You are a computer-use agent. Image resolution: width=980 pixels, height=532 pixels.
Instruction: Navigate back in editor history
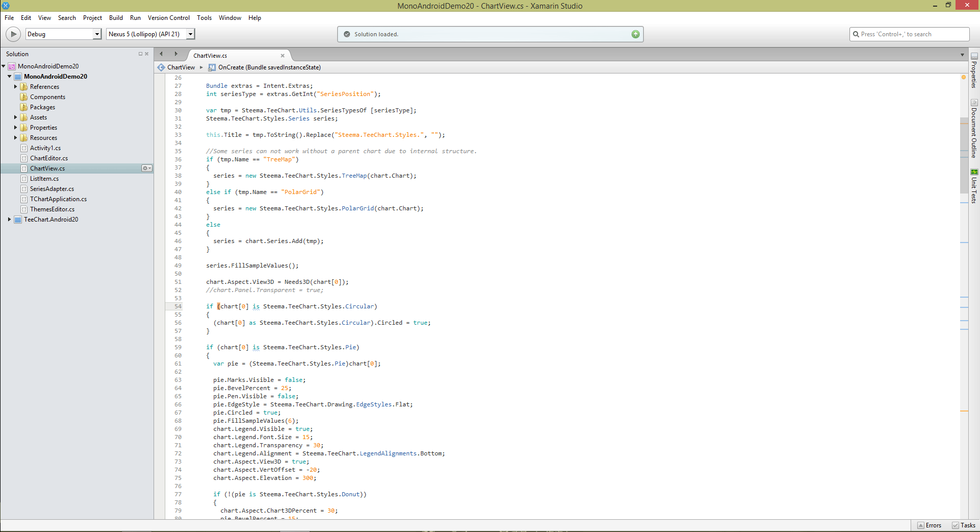coord(161,54)
